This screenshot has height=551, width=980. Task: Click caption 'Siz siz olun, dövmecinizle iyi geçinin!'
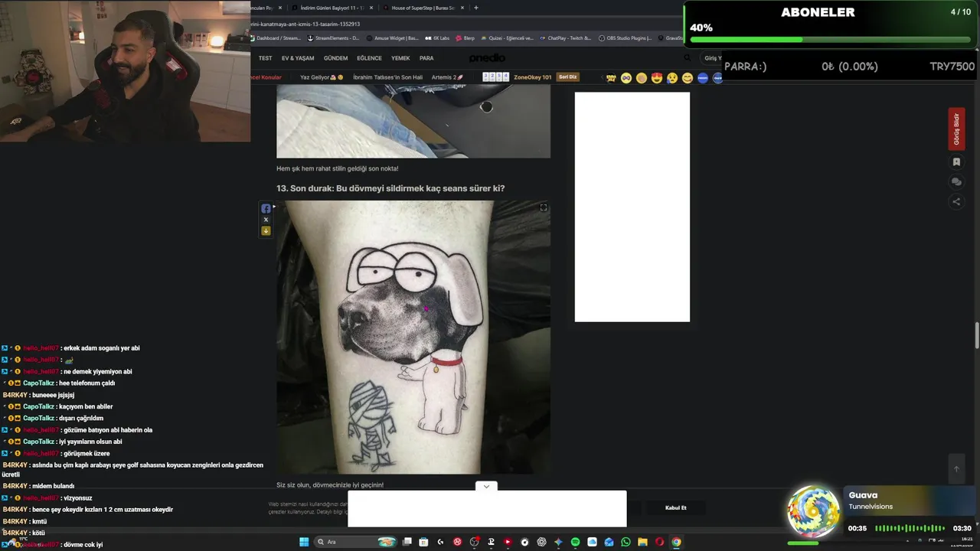[330, 485]
